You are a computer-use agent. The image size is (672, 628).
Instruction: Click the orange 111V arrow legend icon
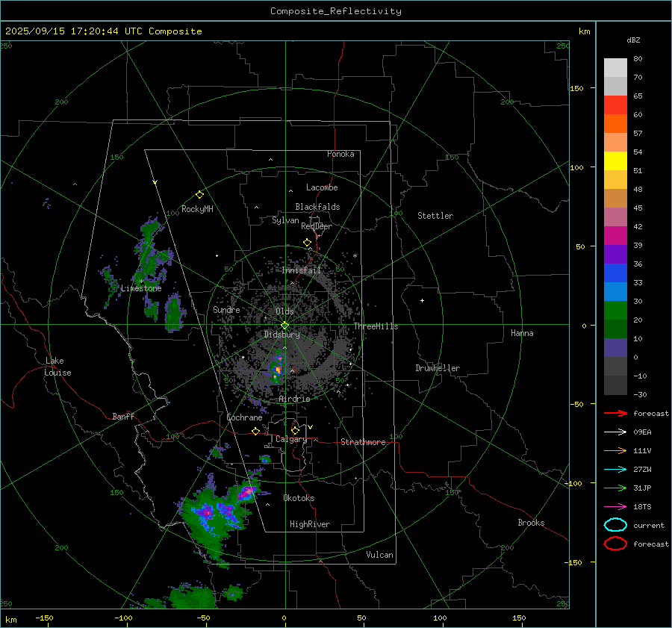pyautogui.click(x=615, y=450)
